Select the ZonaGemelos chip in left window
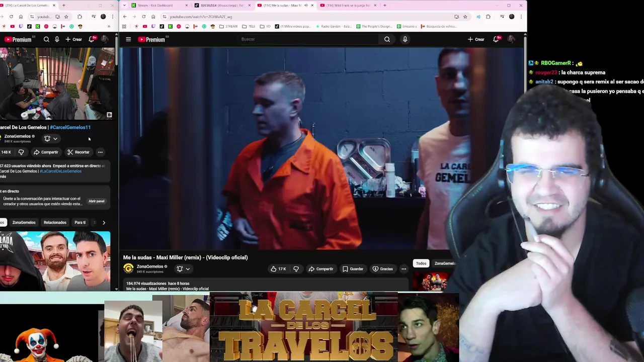Image resolution: width=644 pixels, height=362 pixels. pos(24,222)
